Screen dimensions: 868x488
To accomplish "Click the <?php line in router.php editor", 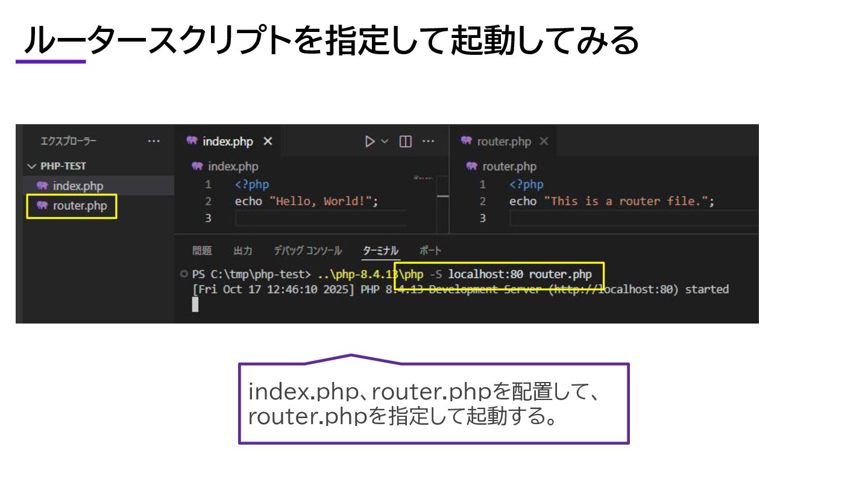I will pos(526,185).
